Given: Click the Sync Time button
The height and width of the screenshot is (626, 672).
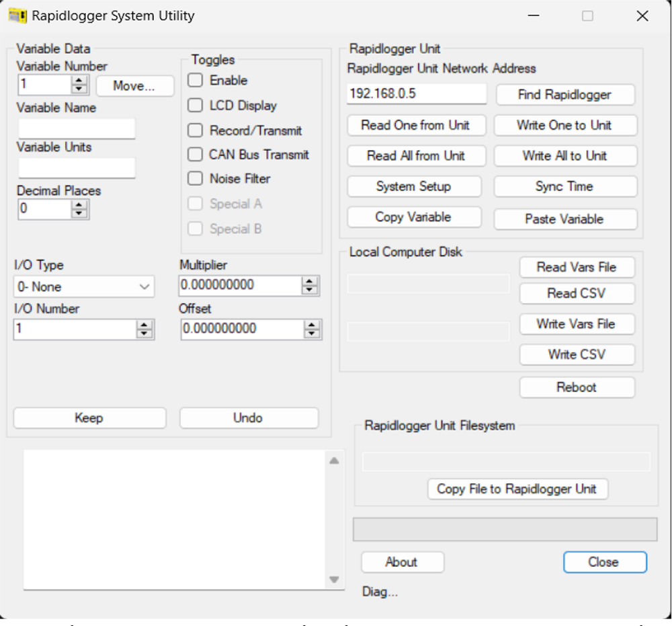Looking at the screenshot, I should (x=565, y=186).
